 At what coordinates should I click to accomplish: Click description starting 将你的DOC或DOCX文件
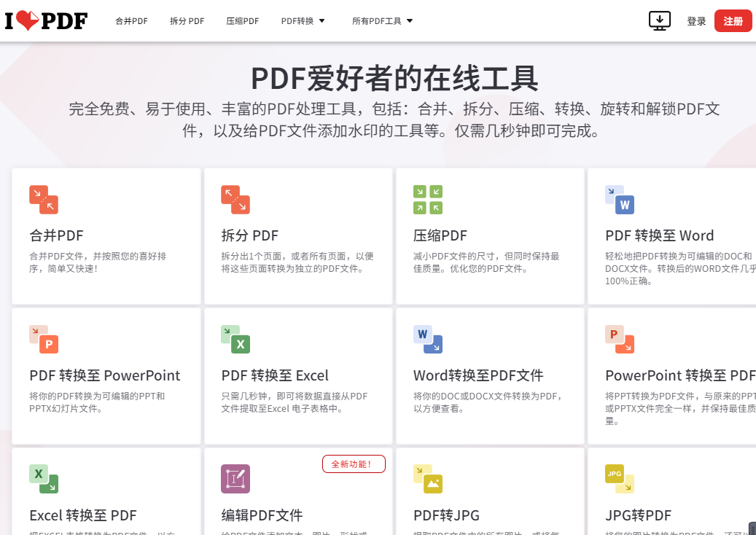[488, 402]
